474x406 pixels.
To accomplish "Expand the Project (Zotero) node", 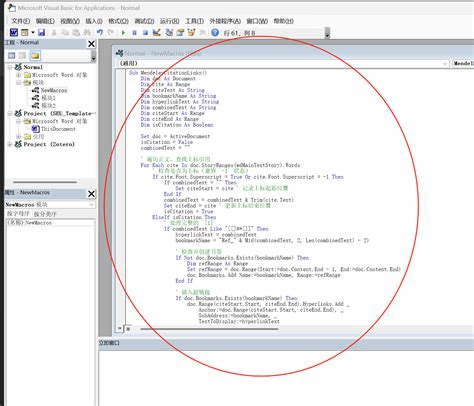I will 10,144.
